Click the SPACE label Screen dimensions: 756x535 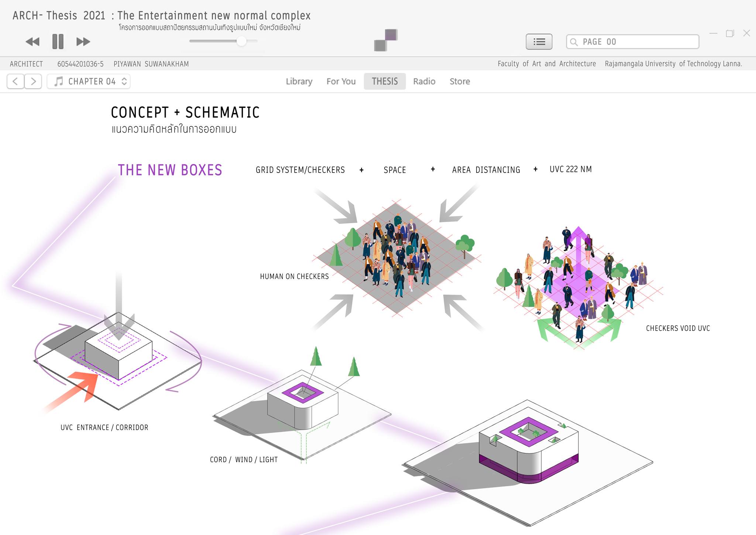tap(395, 170)
